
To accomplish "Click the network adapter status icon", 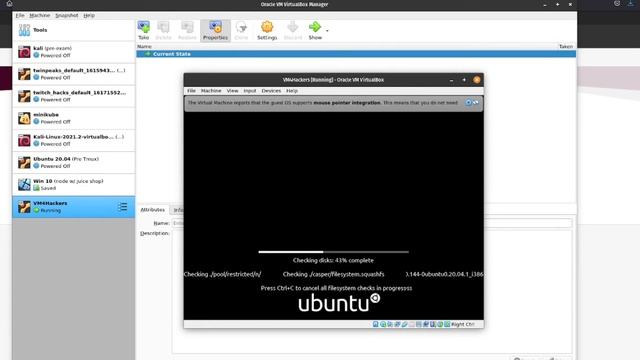I will 397,324.
